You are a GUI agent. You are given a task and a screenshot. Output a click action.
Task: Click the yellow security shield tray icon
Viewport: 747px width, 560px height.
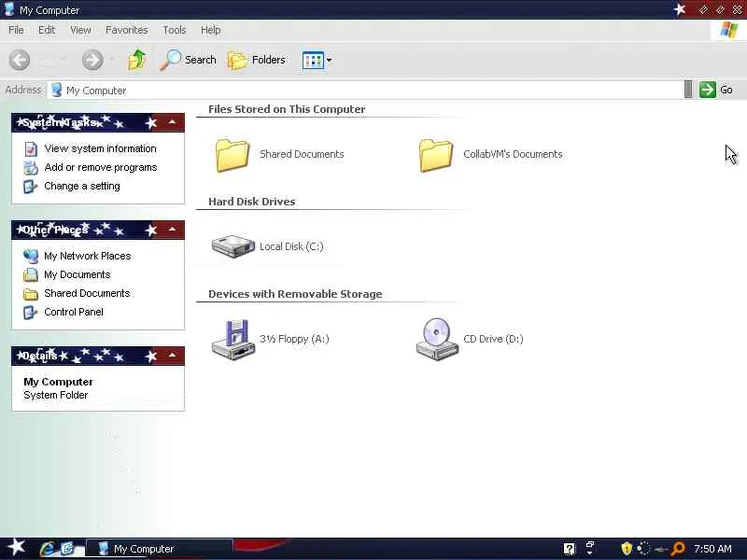coord(627,549)
